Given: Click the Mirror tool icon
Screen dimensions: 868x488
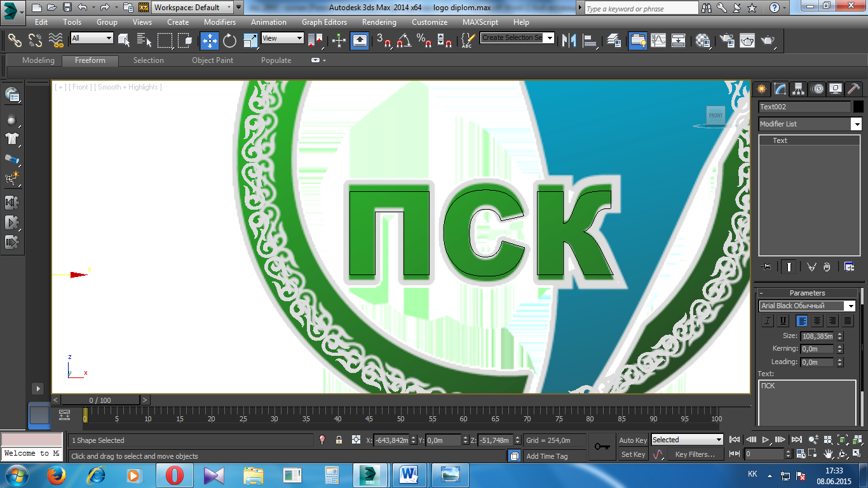Looking at the screenshot, I should [x=570, y=41].
